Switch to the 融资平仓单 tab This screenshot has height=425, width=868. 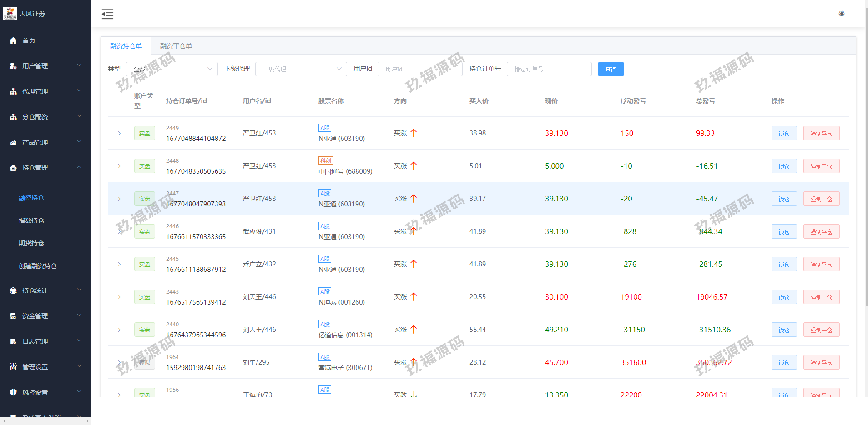pos(176,46)
